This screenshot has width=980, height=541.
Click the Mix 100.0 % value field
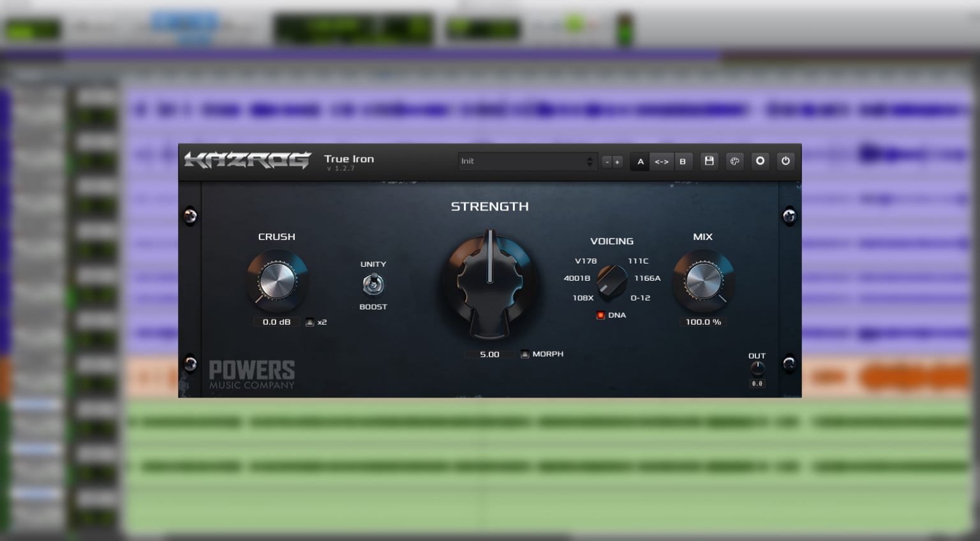pos(703,322)
